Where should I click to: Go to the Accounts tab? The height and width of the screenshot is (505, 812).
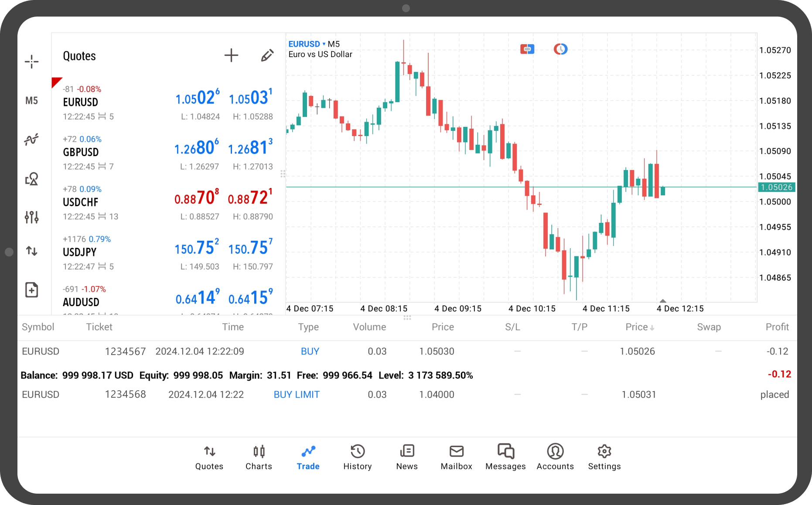[555, 457]
